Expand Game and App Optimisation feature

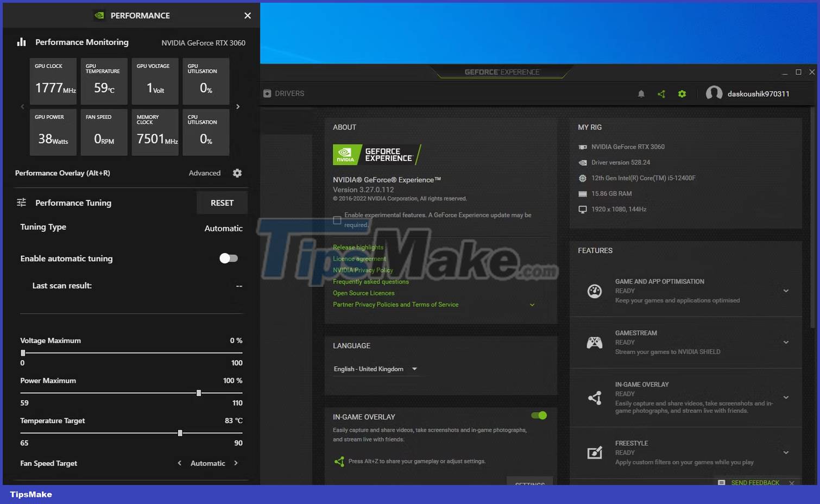coord(786,291)
